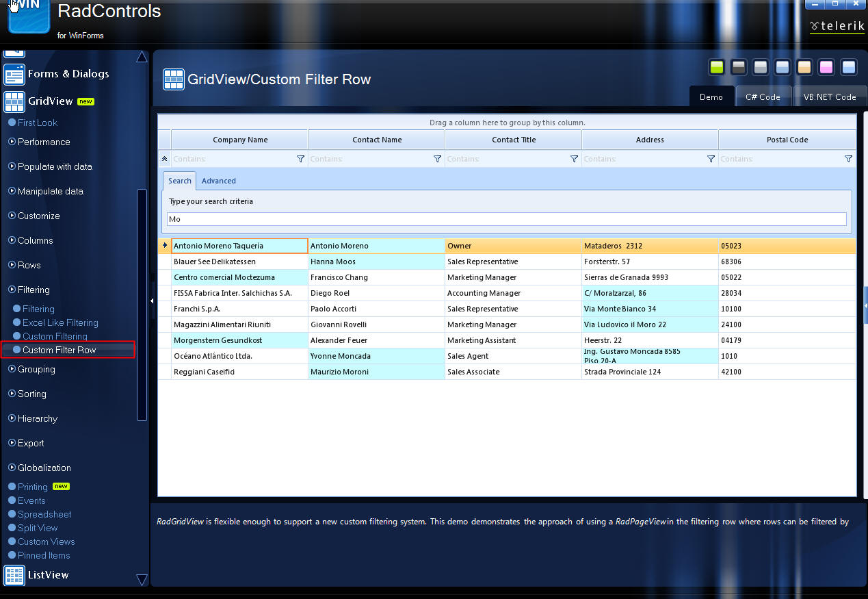Viewport: 868px width, 599px height.
Task: Apply the orange theme swatch
Action: coord(804,67)
